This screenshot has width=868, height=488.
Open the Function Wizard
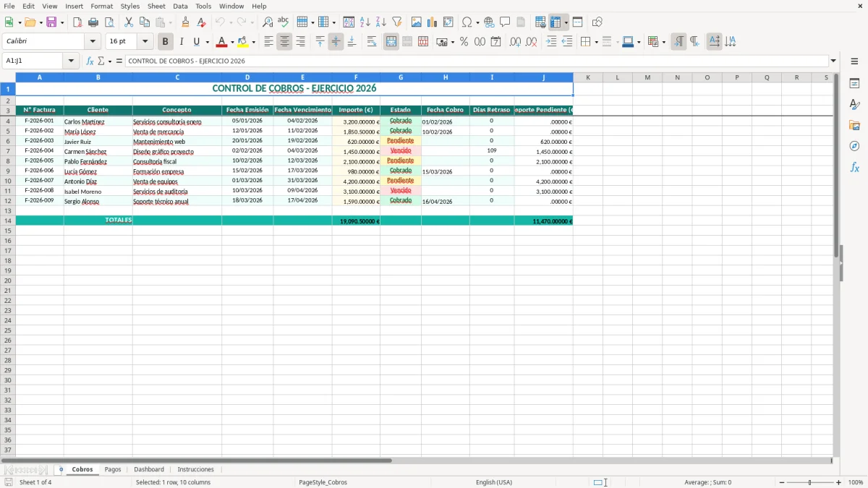(x=90, y=61)
